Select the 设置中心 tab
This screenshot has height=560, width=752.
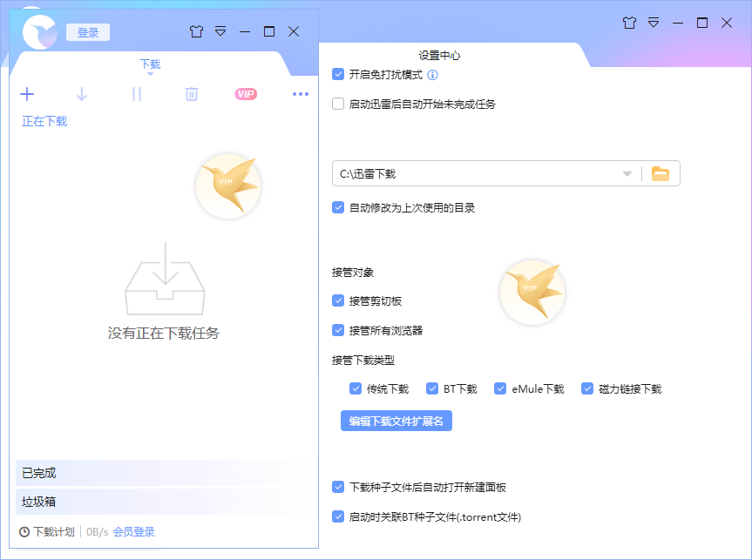click(439, 56)
